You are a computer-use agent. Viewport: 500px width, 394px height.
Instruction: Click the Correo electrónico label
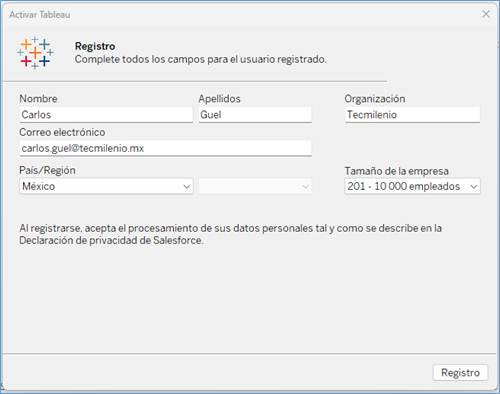click(62, 132)
